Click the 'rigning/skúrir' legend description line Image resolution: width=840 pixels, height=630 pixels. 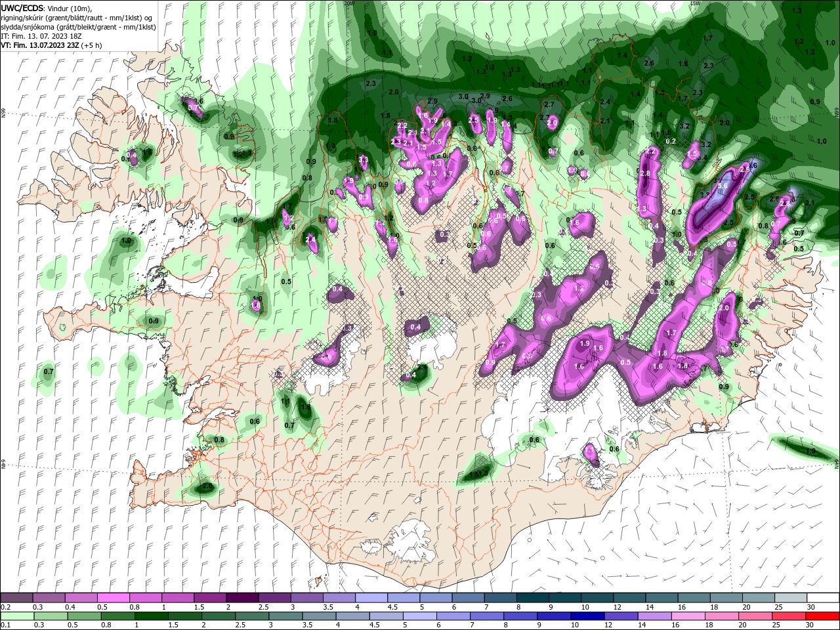[76, 17]
